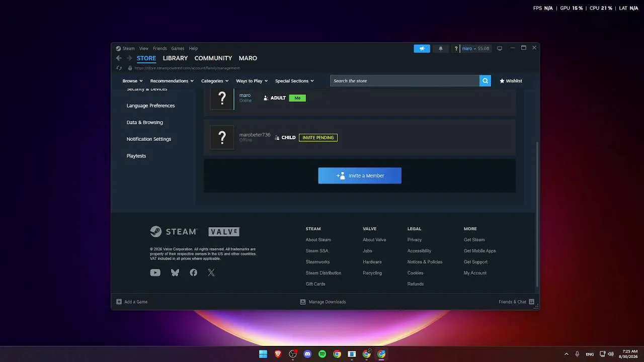Show hidden system tray icons
Viewport: 644px width, 362px height.
pos(566,354)
